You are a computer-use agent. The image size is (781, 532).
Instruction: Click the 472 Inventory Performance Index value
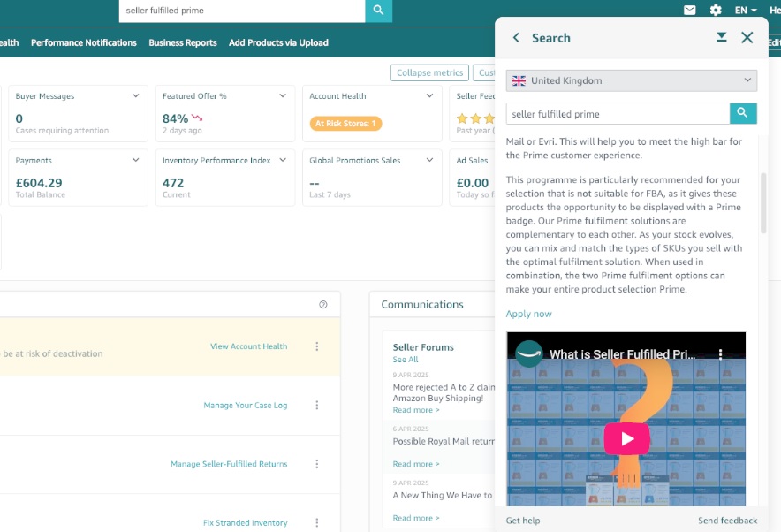coord(173,183)
